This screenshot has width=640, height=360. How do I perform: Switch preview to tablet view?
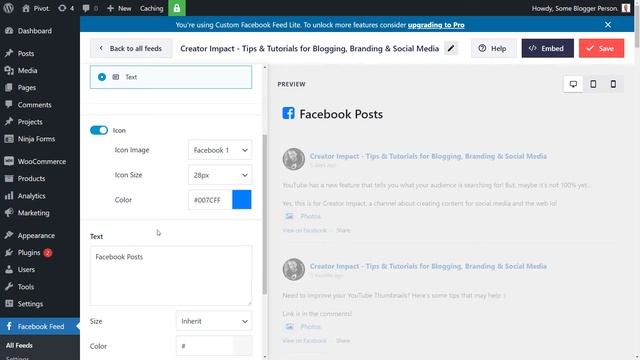pyautogui.click(x=593, y=84)
